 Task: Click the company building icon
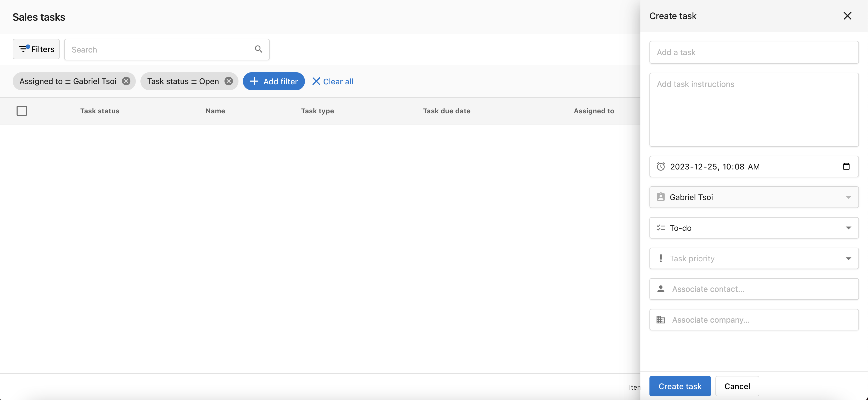[661, 320]
